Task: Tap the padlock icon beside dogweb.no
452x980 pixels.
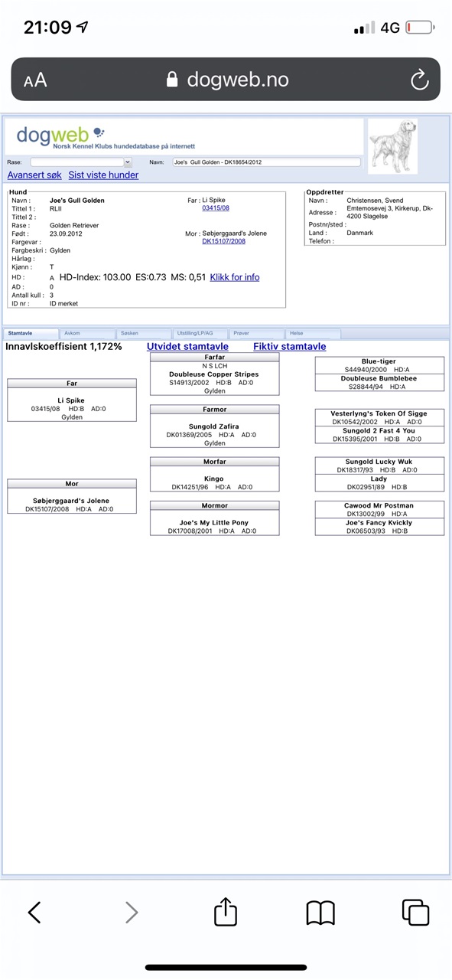Action: point(172,80)
